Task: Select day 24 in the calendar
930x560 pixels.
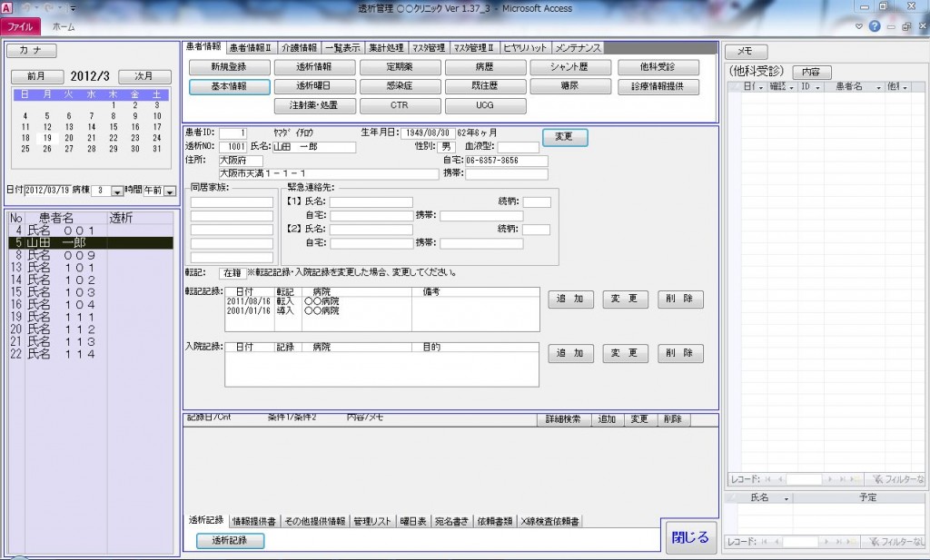Action: [156, 138]
